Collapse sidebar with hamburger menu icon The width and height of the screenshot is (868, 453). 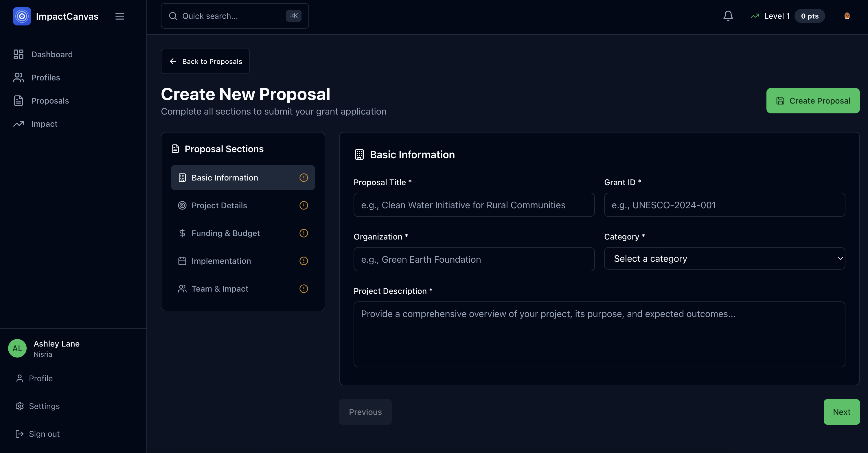[119, 16]
